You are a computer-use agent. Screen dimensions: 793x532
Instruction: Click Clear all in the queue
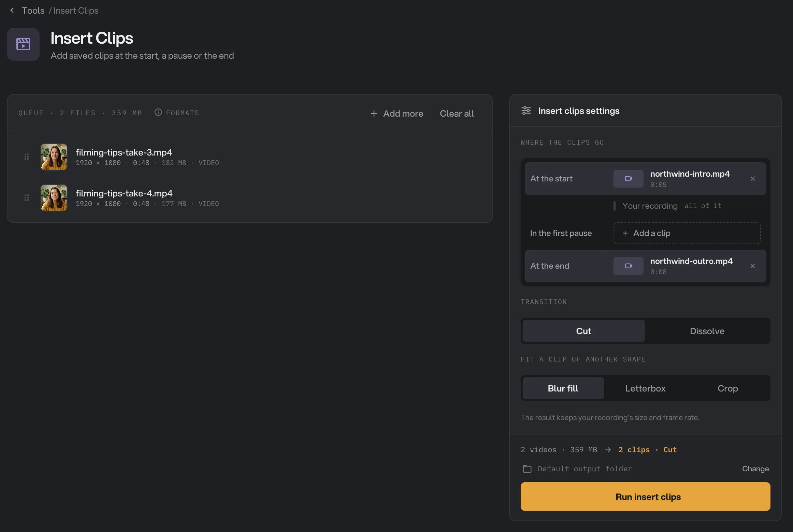[x=457, y=114]
